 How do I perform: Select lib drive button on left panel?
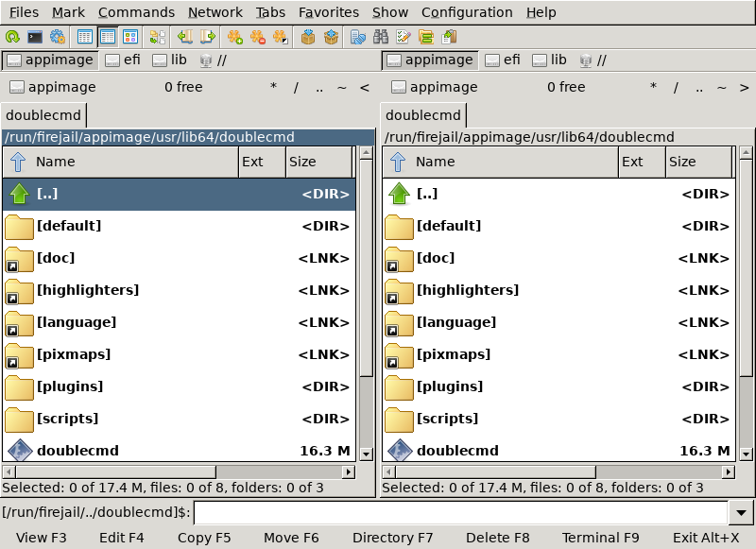pyautogui.click(x=169, y=60)
